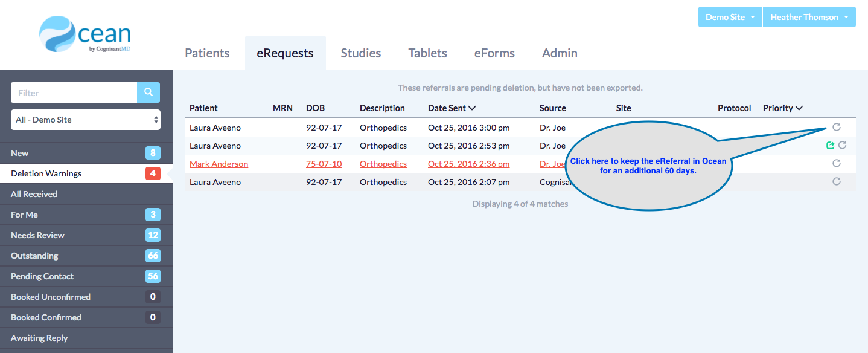The image size is (868, 353).
Task: Open the eForms tab
Action: 494,53
